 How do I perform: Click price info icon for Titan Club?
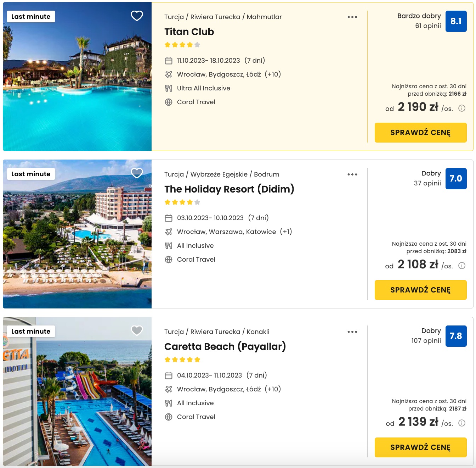pos(462,108)
